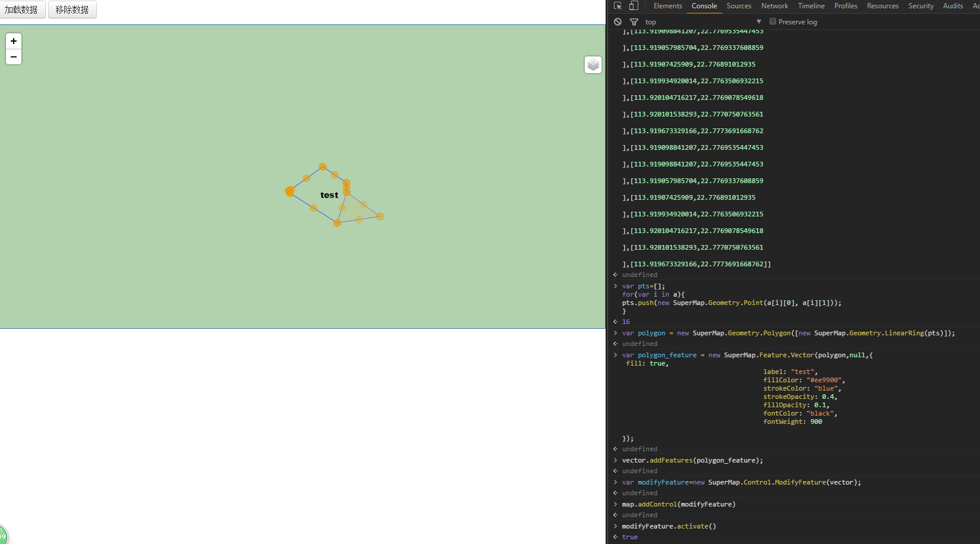
Task: Select the topmost polygon vertex handle
Action: point(323,167)
